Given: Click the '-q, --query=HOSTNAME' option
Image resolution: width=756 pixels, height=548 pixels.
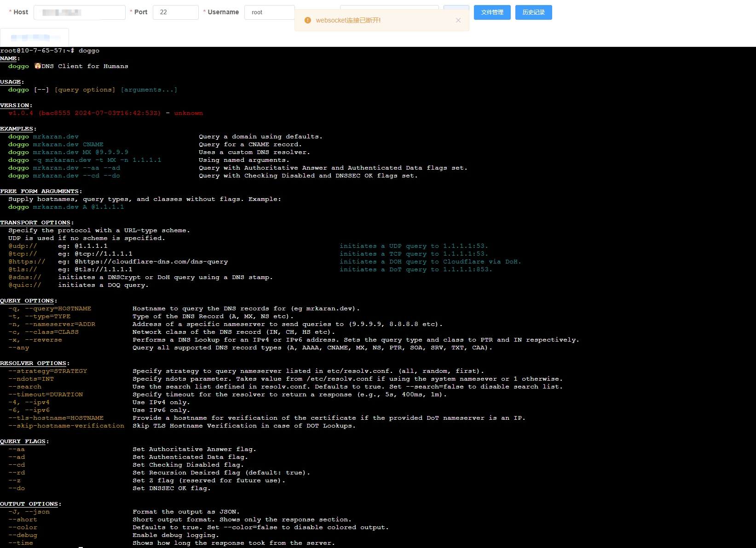Looking at the screenshot, I should tap(50, 308).
